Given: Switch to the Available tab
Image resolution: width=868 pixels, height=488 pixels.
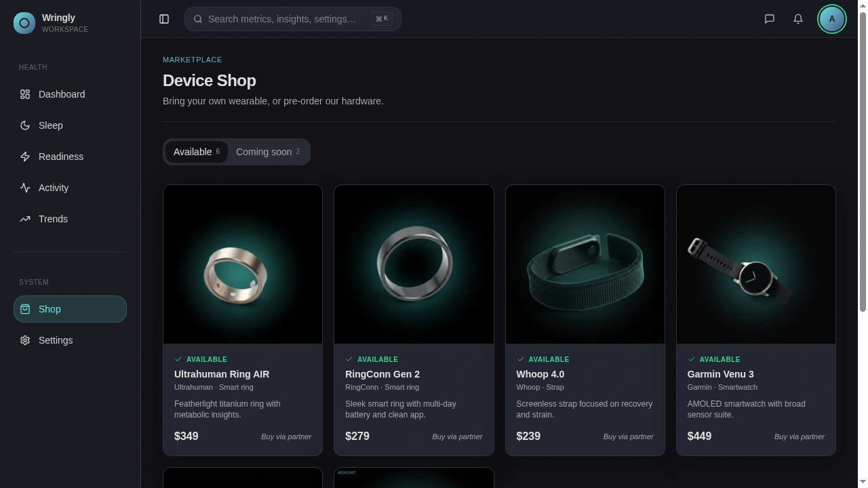Looking at the screenshot, I should pyautogui.click(x=196, y=152).
